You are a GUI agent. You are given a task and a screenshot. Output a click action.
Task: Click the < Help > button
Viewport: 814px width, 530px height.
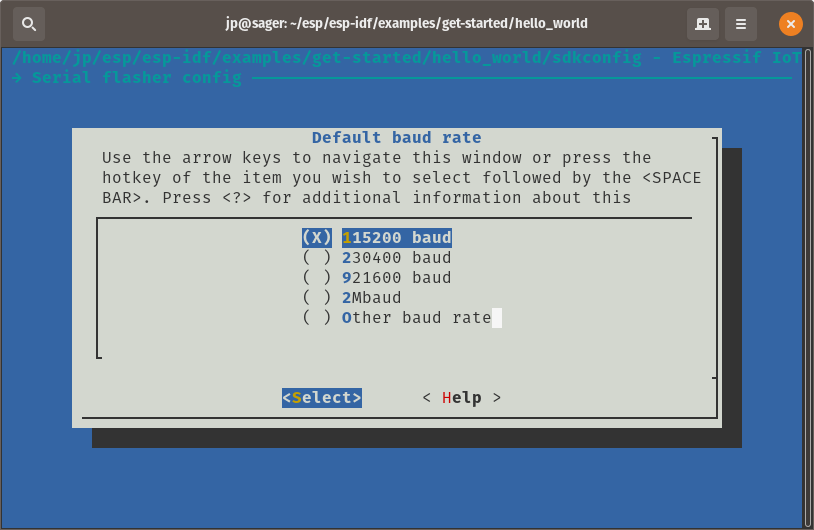point(462,398)
